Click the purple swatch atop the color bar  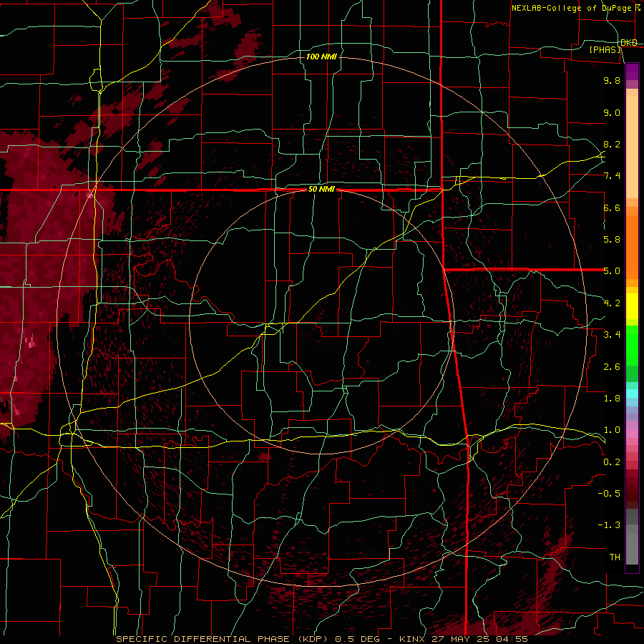point(632,72)
